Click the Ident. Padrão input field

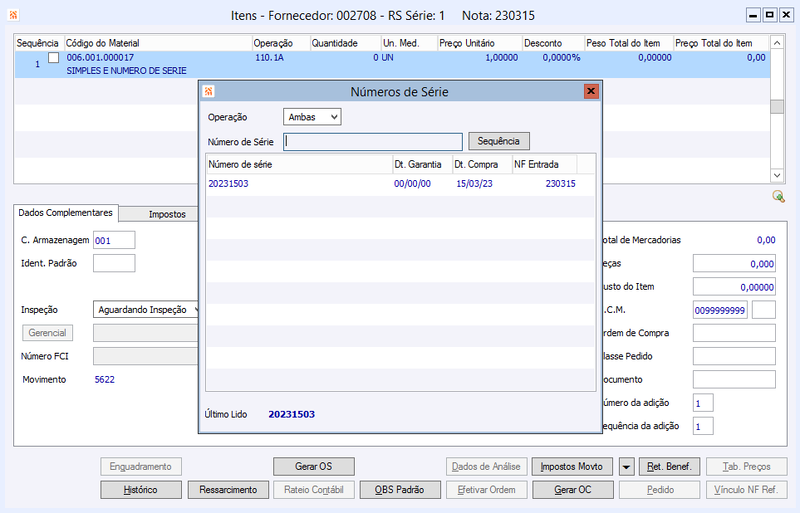pos(114,263)
